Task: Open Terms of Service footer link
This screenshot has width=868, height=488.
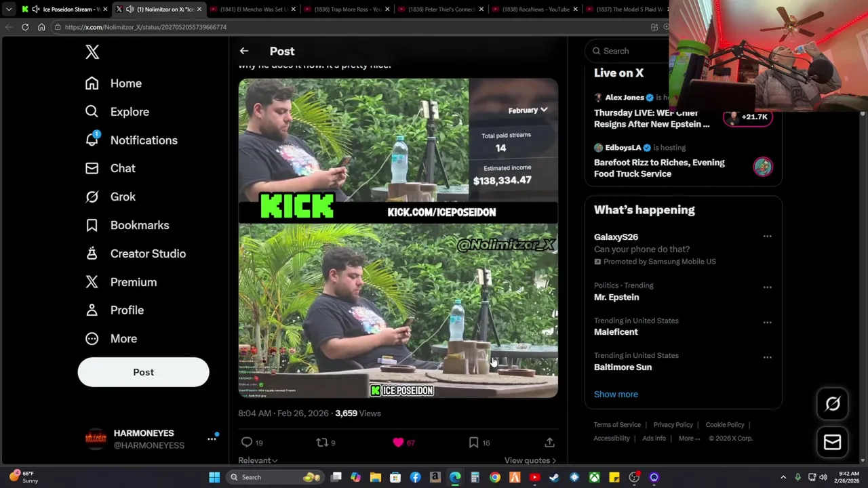Action: pos(617,425)
